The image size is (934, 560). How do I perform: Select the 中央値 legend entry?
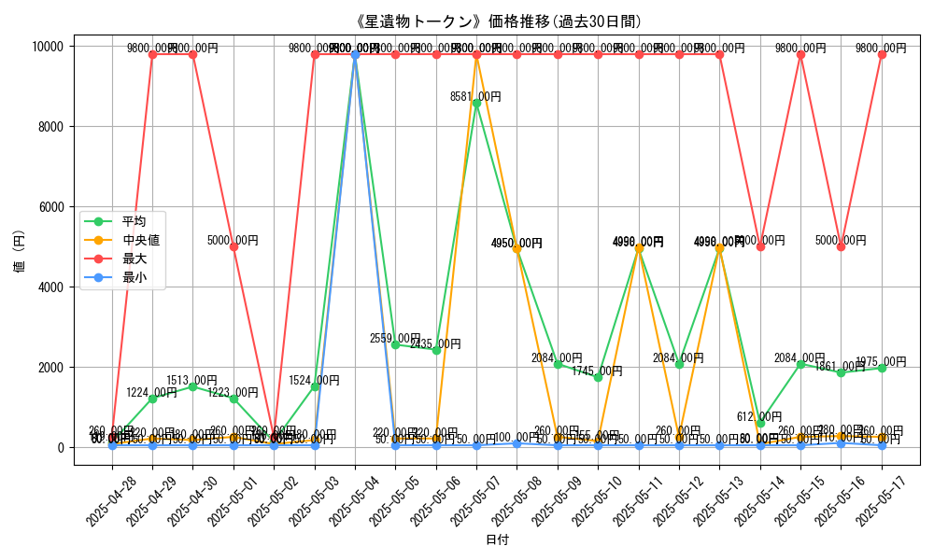(x=122, y=241)
